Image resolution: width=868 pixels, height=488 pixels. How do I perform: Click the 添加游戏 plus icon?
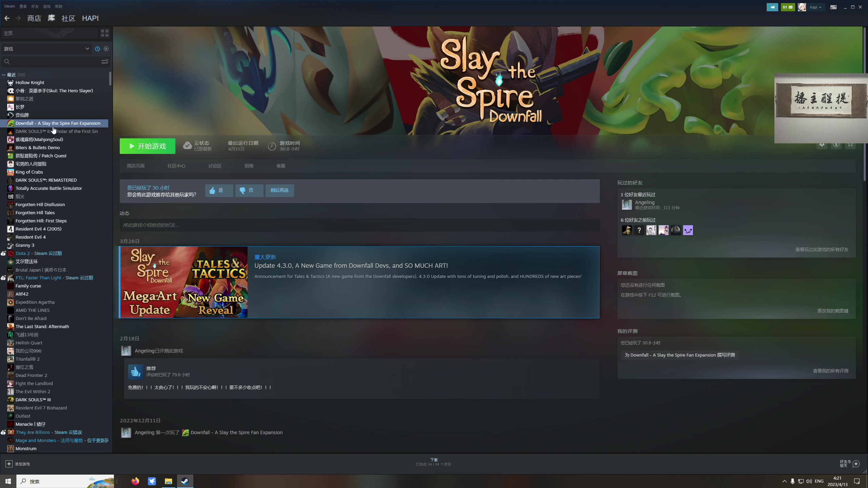(9, 464)
